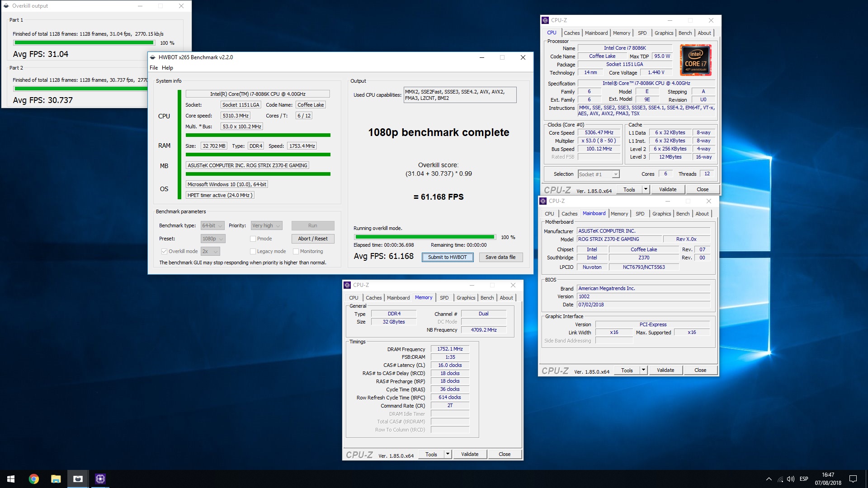Switch to the CPU-Z taskbar icon
The height and width of the screenshot is (488, 868).
tap(100, 479)
